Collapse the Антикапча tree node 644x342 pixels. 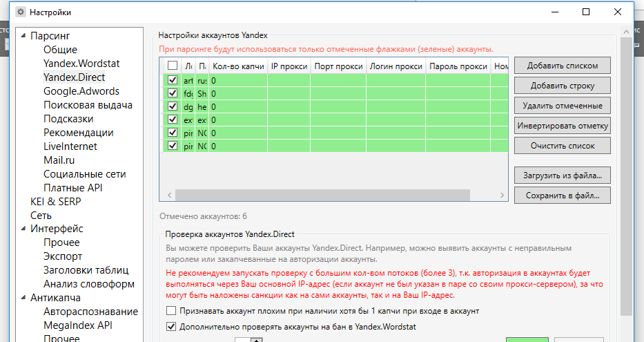(x=23, y=298)
